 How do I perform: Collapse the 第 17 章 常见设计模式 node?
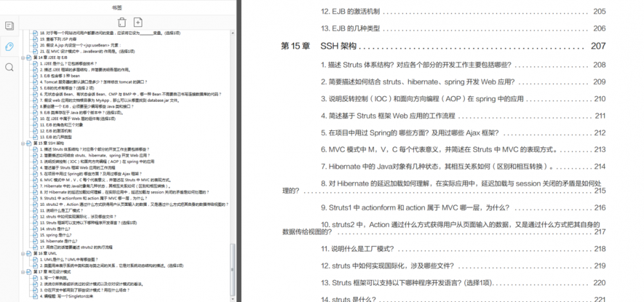[23, 272]
